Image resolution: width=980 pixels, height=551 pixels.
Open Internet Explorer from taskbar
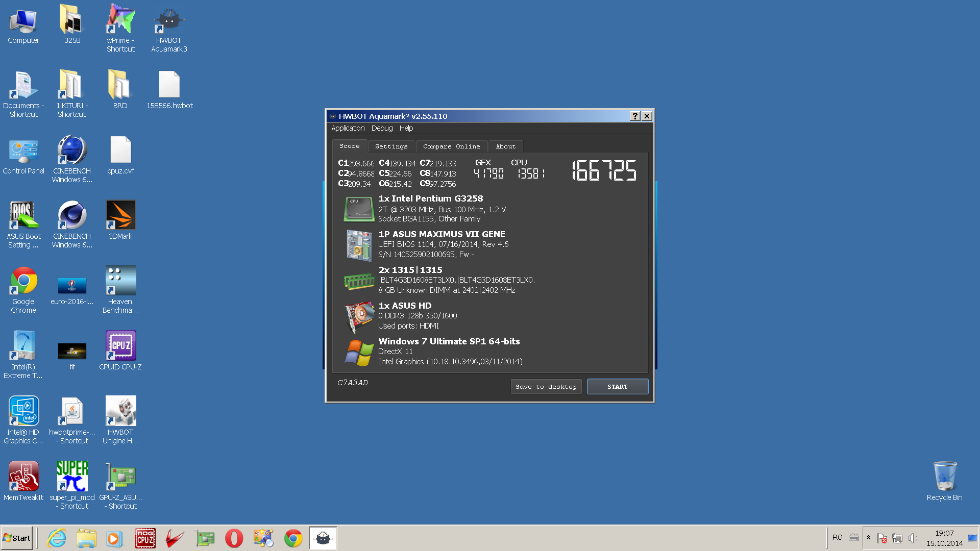tap(57, 538)
